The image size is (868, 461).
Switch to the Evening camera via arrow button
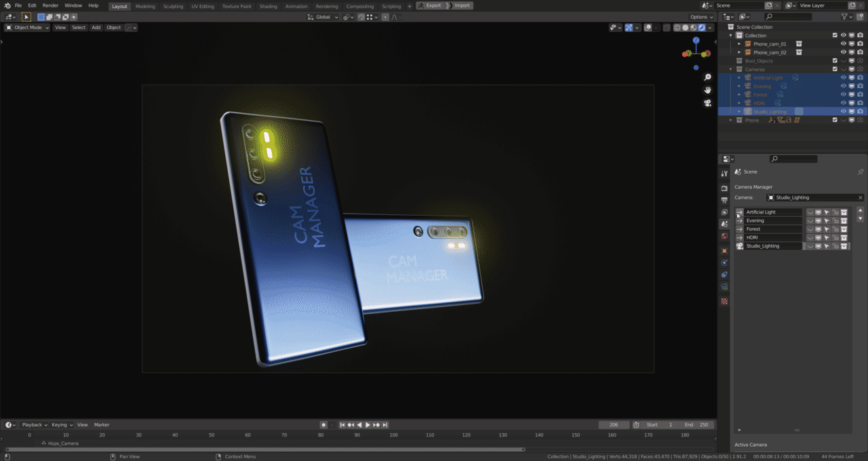tap(739, 221)
